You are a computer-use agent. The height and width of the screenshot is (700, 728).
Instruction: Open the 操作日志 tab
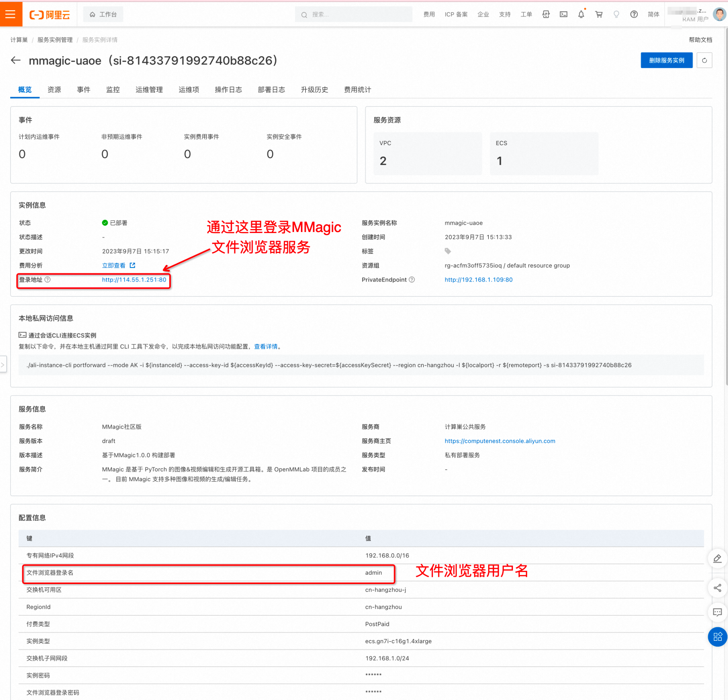[x=228, y=90]
